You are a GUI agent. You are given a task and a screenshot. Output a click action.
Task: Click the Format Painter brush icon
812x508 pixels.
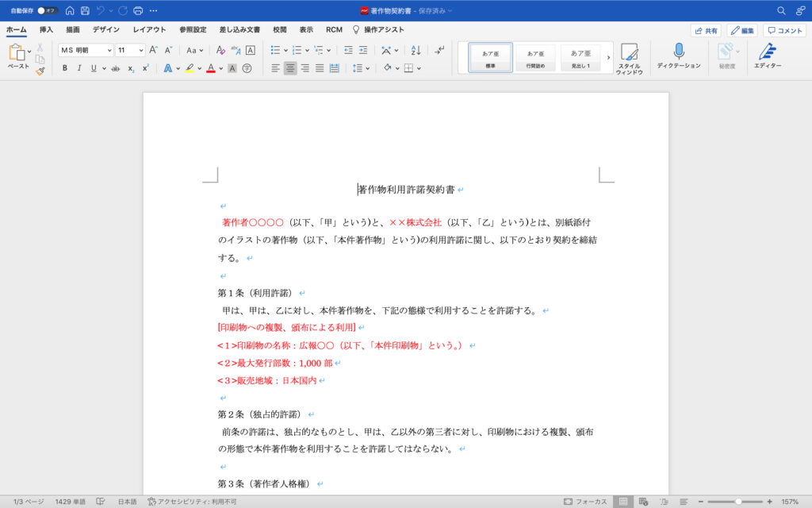click(40, 71)
